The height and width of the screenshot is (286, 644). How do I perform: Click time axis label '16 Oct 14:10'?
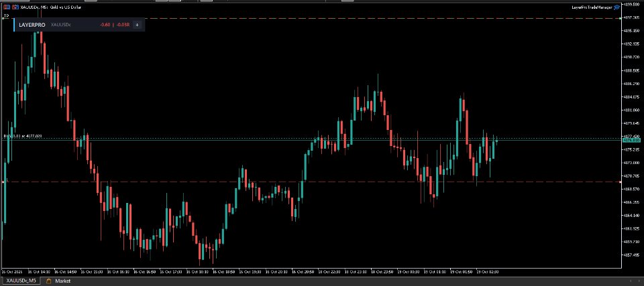coord(40,272)
